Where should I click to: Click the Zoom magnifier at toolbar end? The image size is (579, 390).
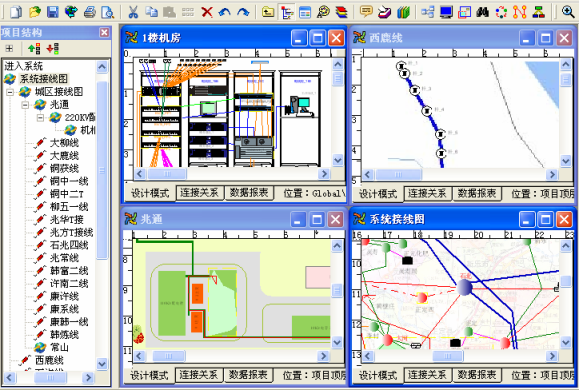[x=568, y=12]
